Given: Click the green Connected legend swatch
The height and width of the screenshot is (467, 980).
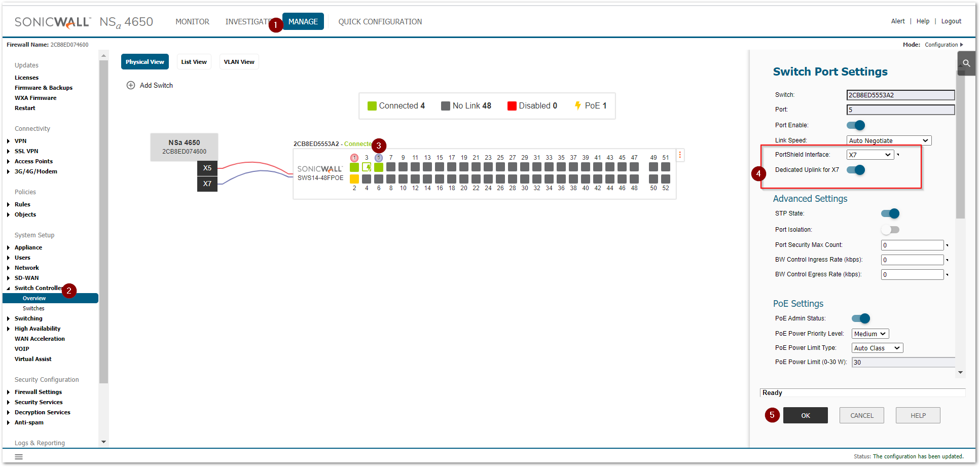Looking at the screenshot, I should click(x=372, y=105).
